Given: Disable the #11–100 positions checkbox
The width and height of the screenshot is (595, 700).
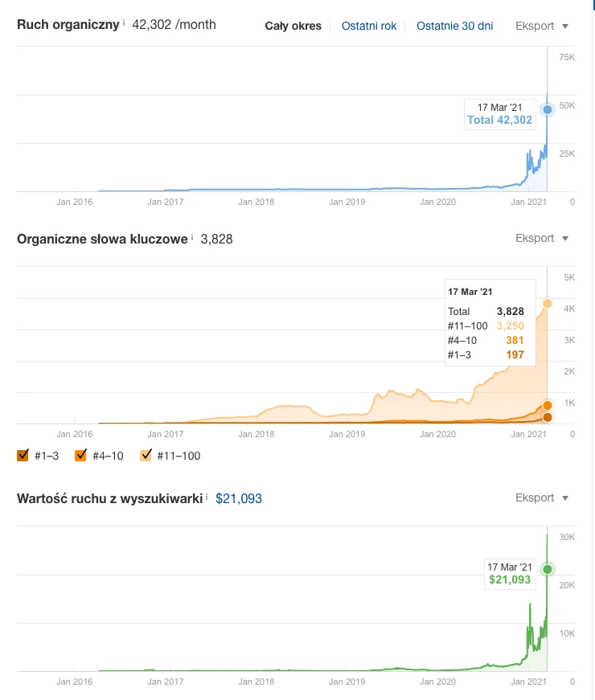Looking at the screenshot, I should [x=146, y=456].
